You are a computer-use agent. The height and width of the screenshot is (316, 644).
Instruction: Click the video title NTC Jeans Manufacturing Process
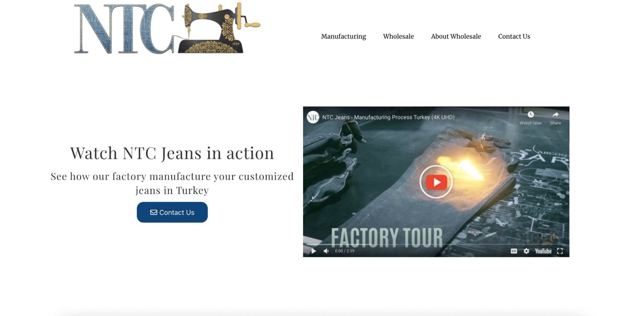click(389, 117)
